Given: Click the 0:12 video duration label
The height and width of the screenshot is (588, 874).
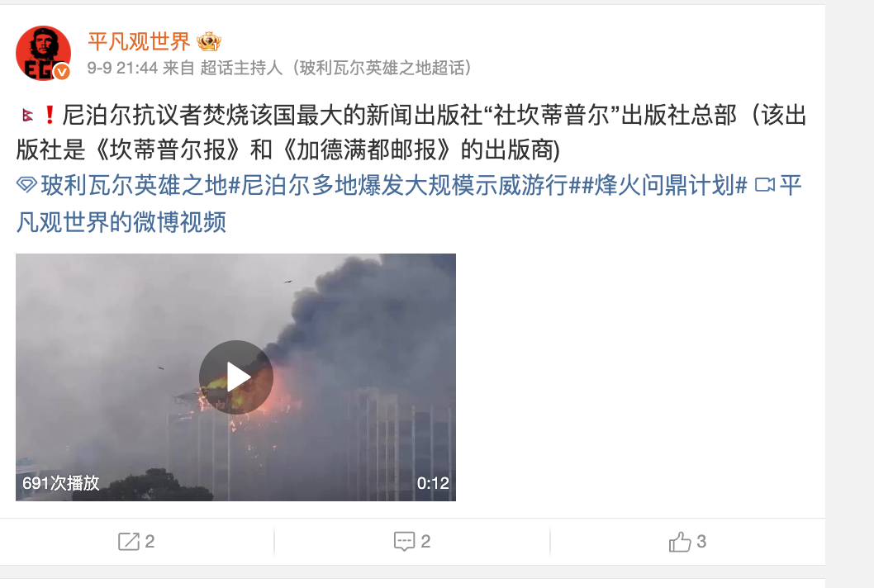Looking at the screenshot, I should [x=433, y=482].
